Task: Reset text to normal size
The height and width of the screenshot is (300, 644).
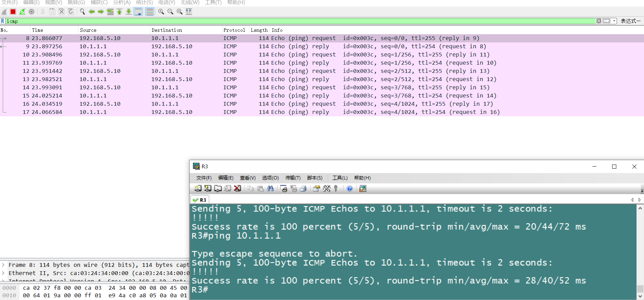Action: click(180, 12)
